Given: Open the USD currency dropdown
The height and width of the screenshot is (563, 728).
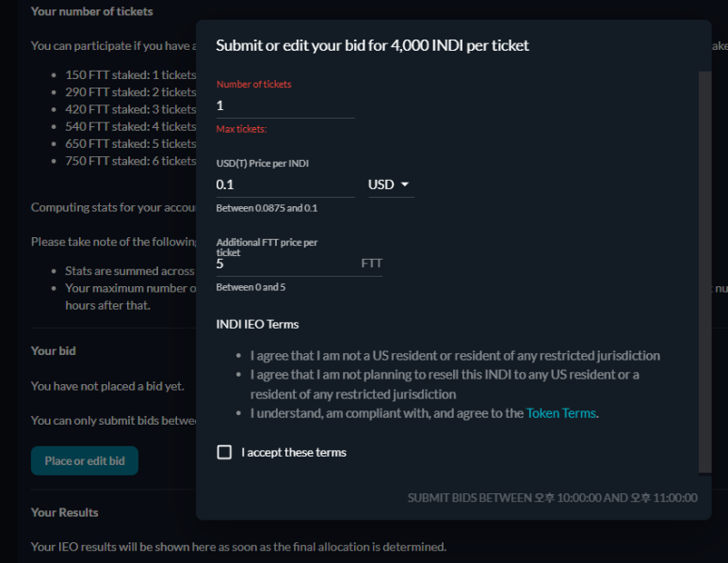Looking at the screenshot, I should click(391, 185).
